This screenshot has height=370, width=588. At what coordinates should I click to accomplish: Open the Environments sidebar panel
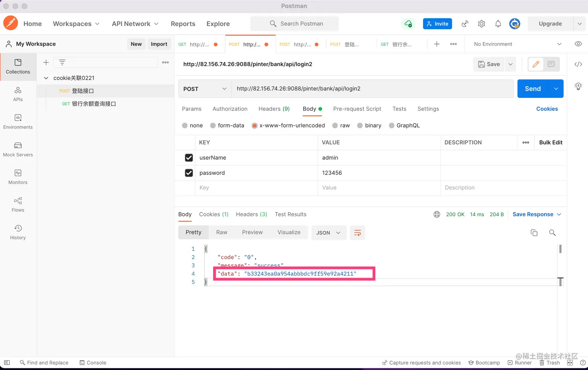tap(18, 122)
